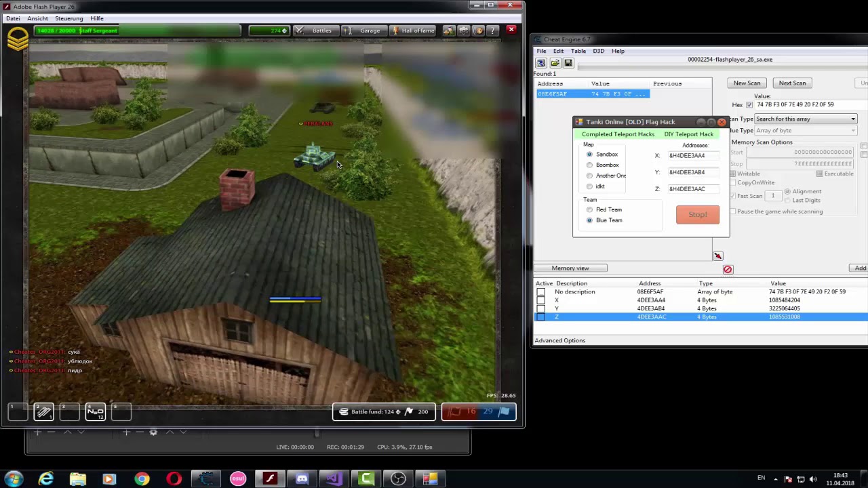Open the Ansicht menu in Flash Player
Screen dimensions: 868x488
37,18
